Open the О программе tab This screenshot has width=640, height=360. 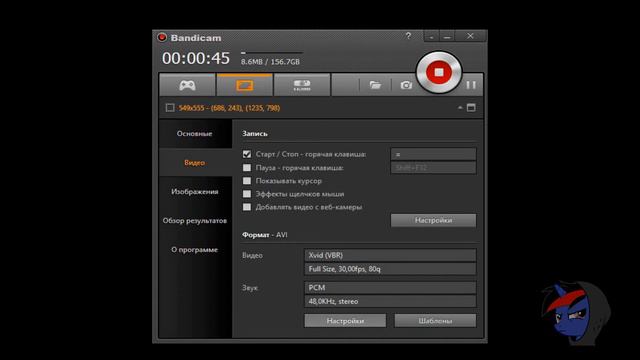tap(194, 249)
